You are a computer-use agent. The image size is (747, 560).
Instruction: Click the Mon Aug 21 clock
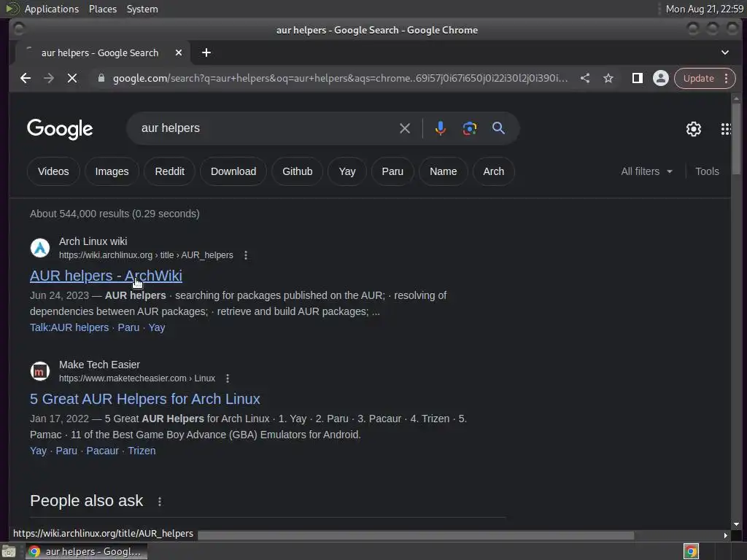coord(704,9)
